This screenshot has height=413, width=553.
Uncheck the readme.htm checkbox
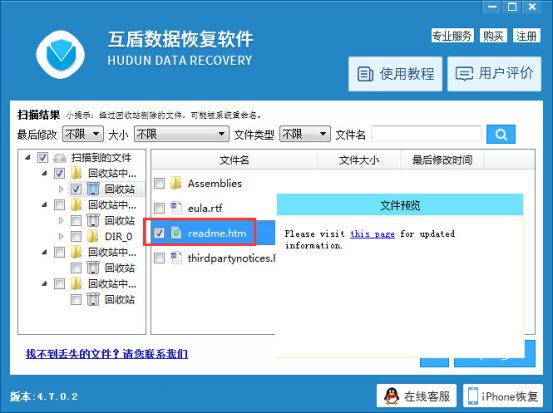pos(159,233)
